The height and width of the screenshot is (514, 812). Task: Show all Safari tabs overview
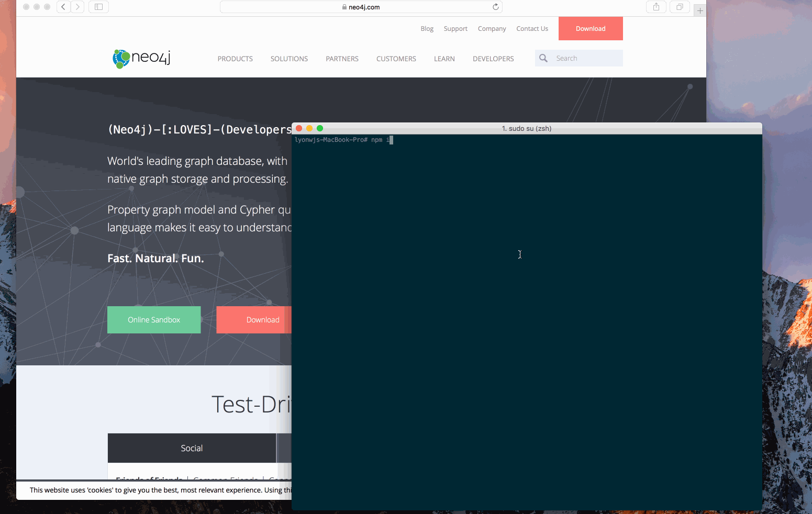[680, 7]
